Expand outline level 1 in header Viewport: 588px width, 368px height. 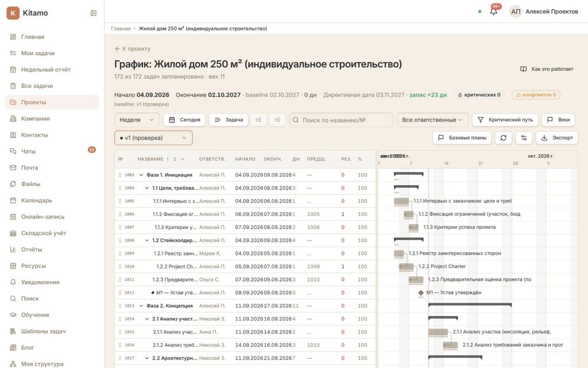pyautogui.click(x=168, y=159)
